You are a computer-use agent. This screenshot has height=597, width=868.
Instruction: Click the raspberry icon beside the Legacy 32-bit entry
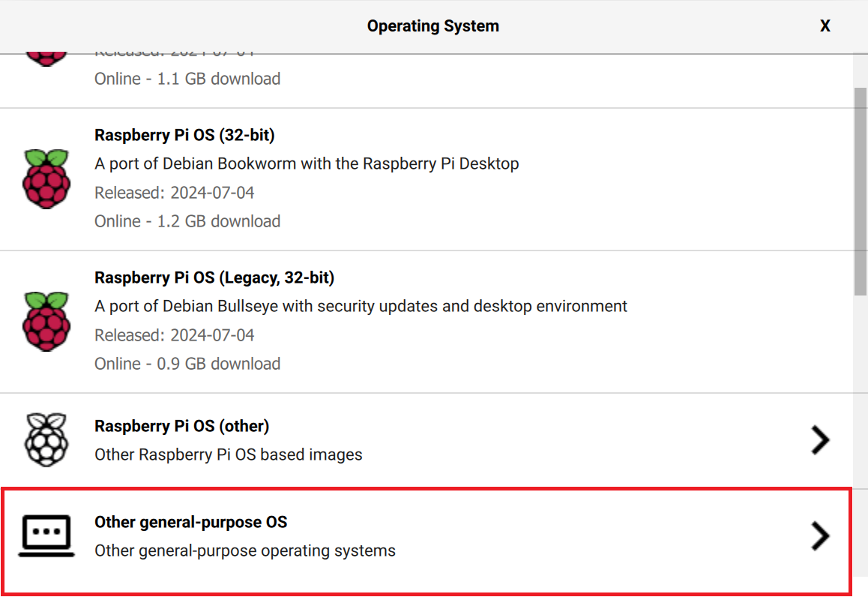tap(46, 321)
